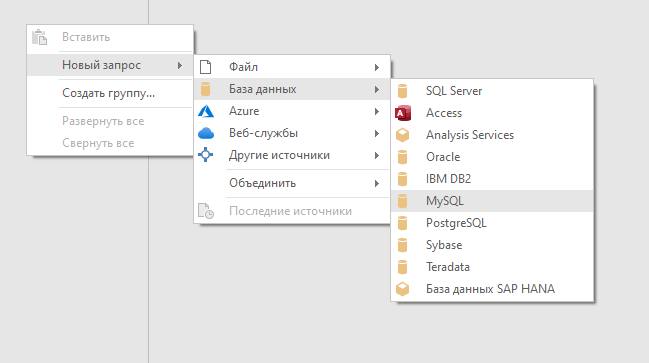Click the cloud icon for Веб-службы
Viewport: 649px width, 363px height.
tap(206, 133)
